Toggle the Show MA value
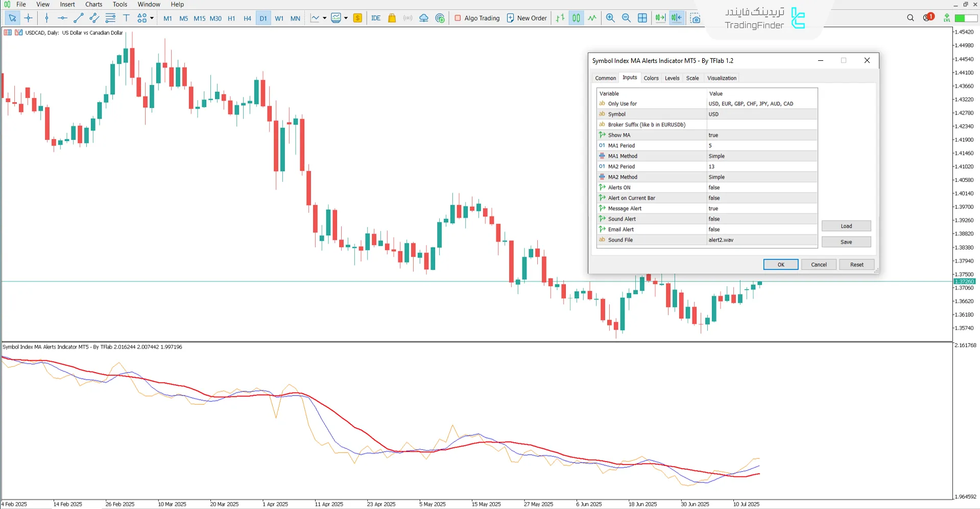The width and height of the screenshot is (980, 509). pyautogui.click(x=761, y=135)
